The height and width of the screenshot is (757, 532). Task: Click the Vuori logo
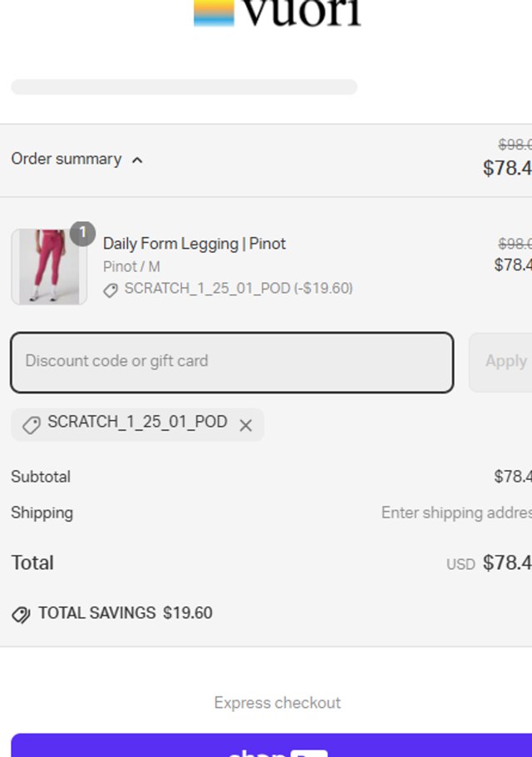[x=278, y=12]
